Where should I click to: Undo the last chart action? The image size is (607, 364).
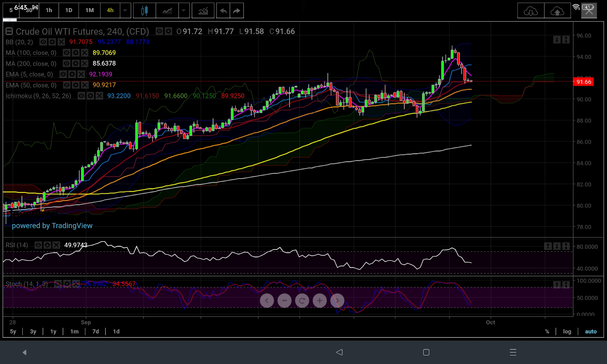point(223,11)
